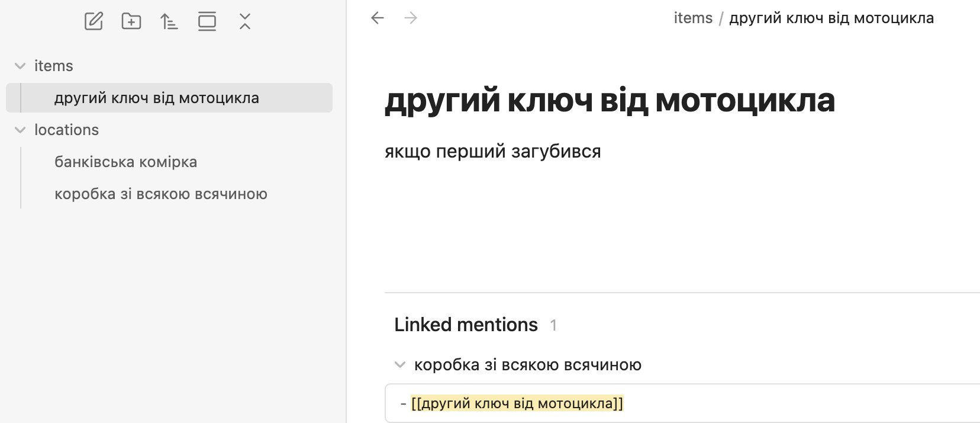
Task: Collapse the items folder chevron
Action: (x=20, y=66)
